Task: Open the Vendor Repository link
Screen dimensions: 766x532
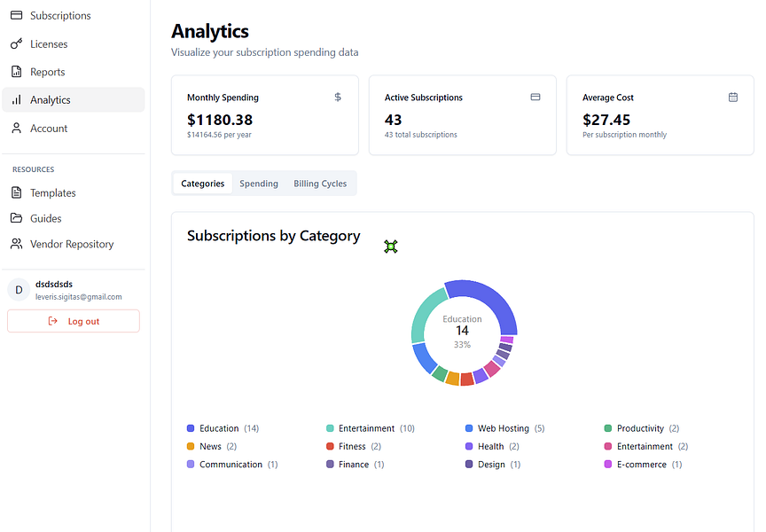Action: pyautogui.click(x=72, y=244)
